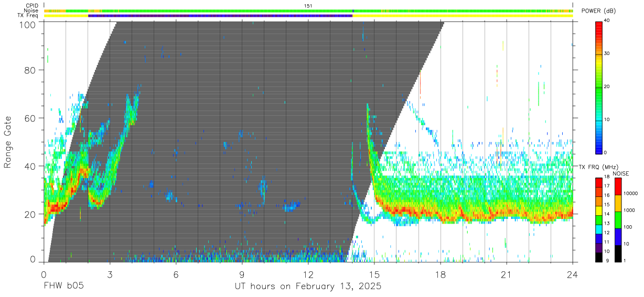Click the 9 tick on UT hours axis
Screen dimensions: 644x297
[242, 274]
